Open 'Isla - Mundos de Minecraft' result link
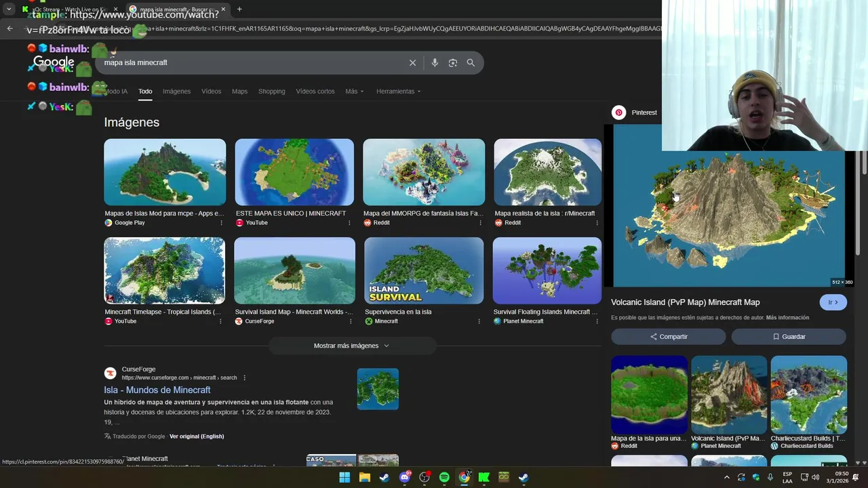This screenshot has width=868, height=488. click(157, 390)
